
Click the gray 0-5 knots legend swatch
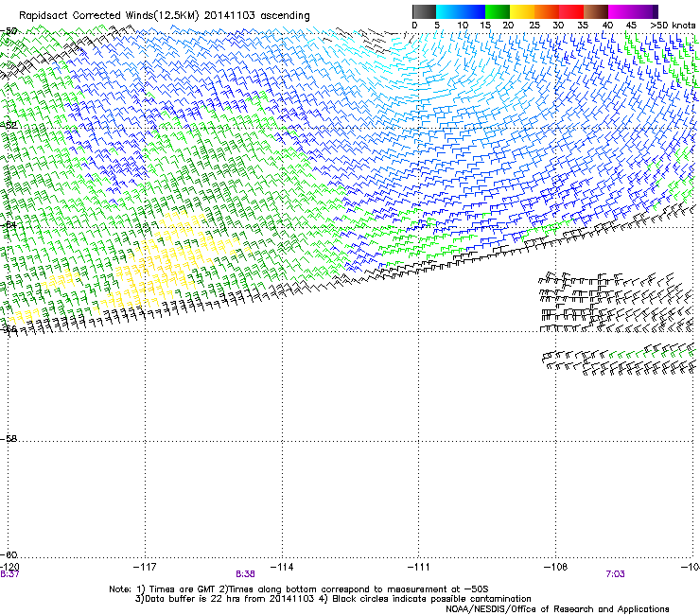(424, 11)
